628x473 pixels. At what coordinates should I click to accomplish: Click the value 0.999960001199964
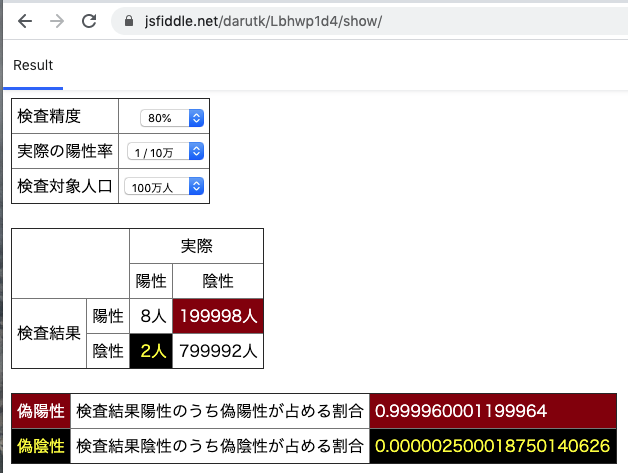pyautogui.click(x=461, y=411)
